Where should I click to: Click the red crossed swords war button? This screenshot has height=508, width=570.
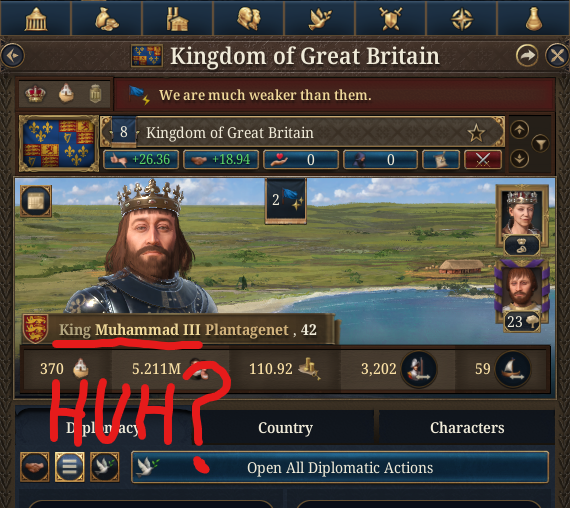483,160
